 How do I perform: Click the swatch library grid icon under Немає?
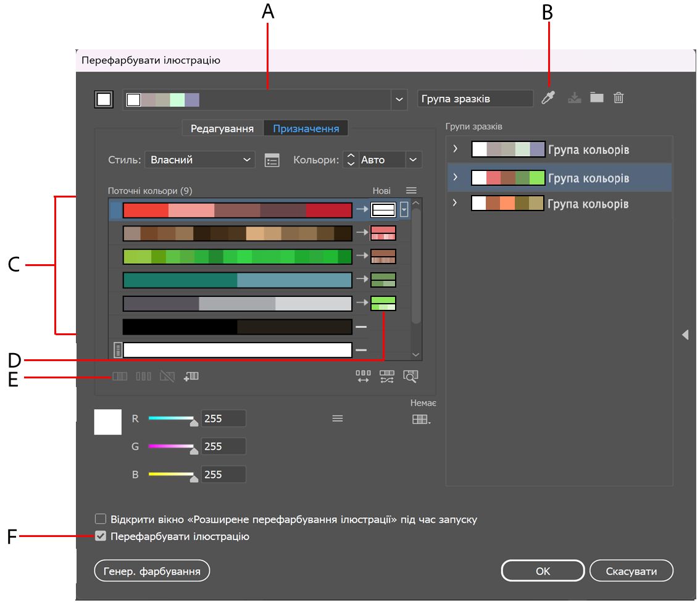coord(421,419)
